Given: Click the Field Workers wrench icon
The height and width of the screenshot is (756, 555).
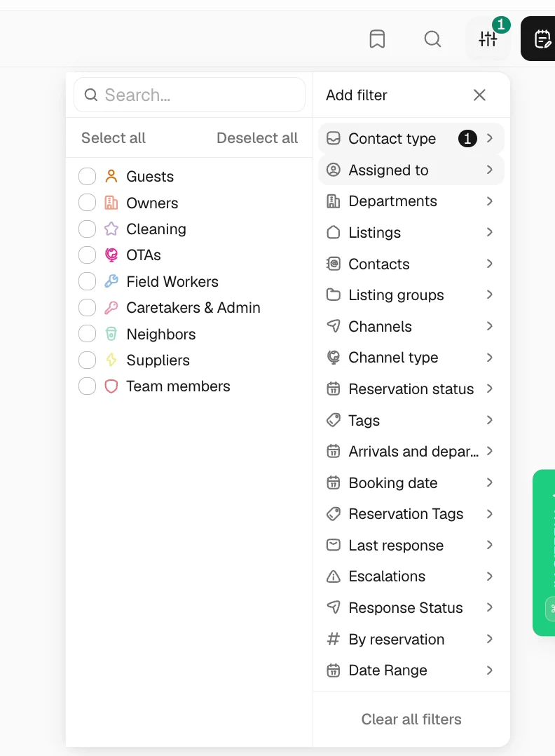Looking at the screenshot, I should point(111,282).
